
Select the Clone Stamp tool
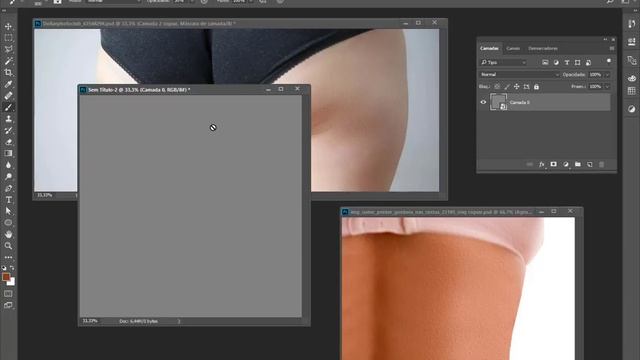(x=8, y=119)
